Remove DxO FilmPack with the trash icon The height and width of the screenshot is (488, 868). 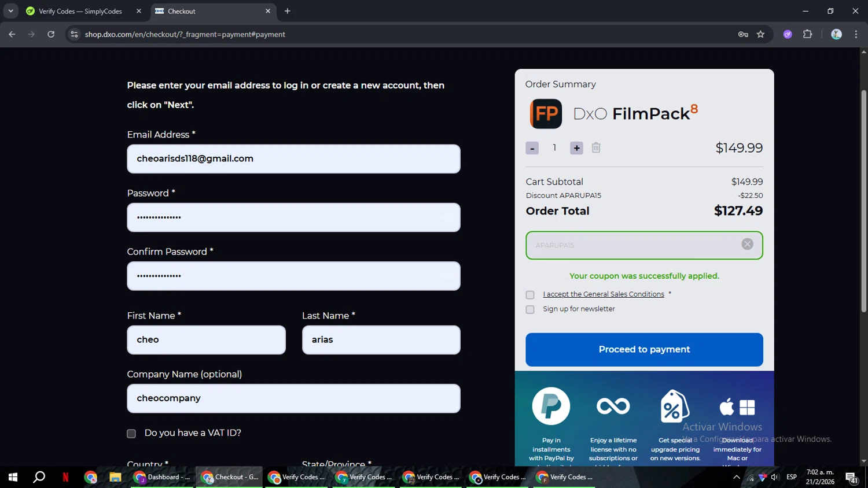596,147
